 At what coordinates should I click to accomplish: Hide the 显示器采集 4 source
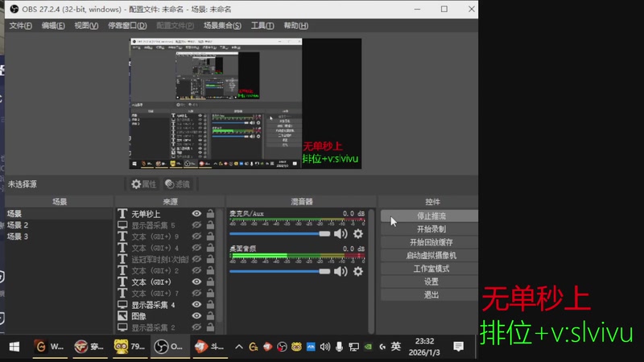coord(196,305)
